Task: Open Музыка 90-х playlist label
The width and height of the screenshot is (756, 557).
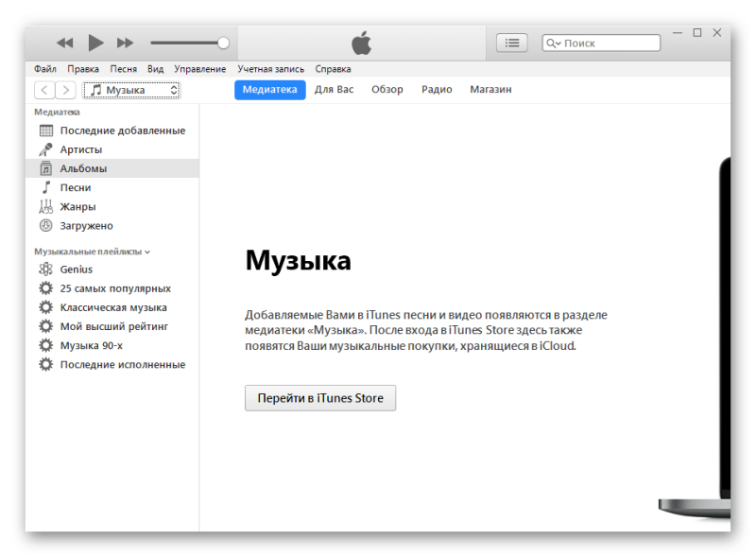Action: pos(91,345)
